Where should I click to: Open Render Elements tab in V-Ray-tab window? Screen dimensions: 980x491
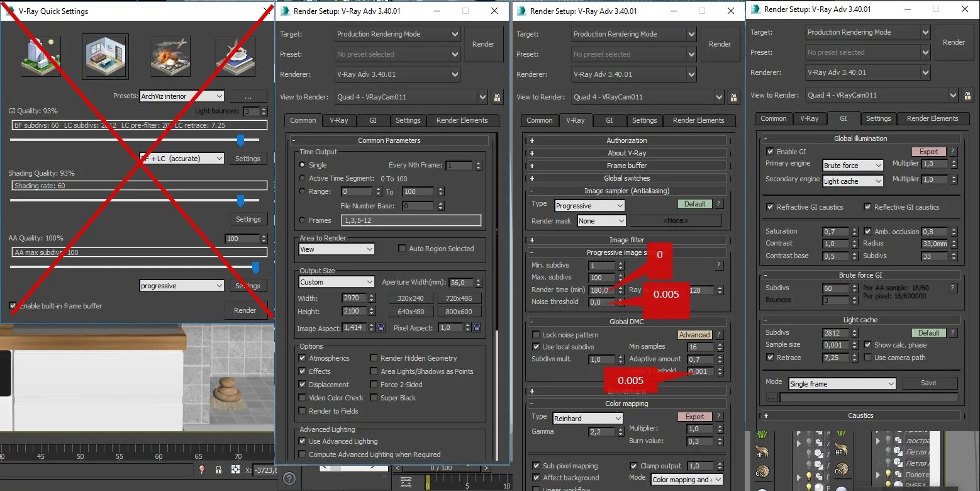click(x=699, y=120)
